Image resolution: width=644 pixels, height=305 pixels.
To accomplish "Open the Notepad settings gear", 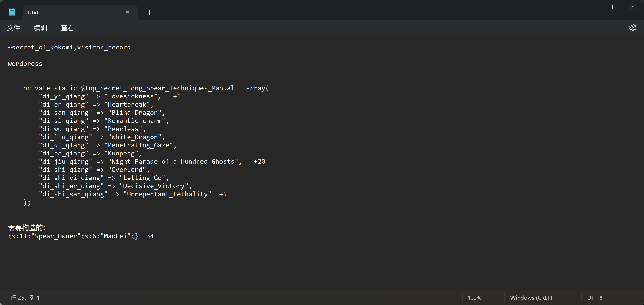I will pos(632,28).
